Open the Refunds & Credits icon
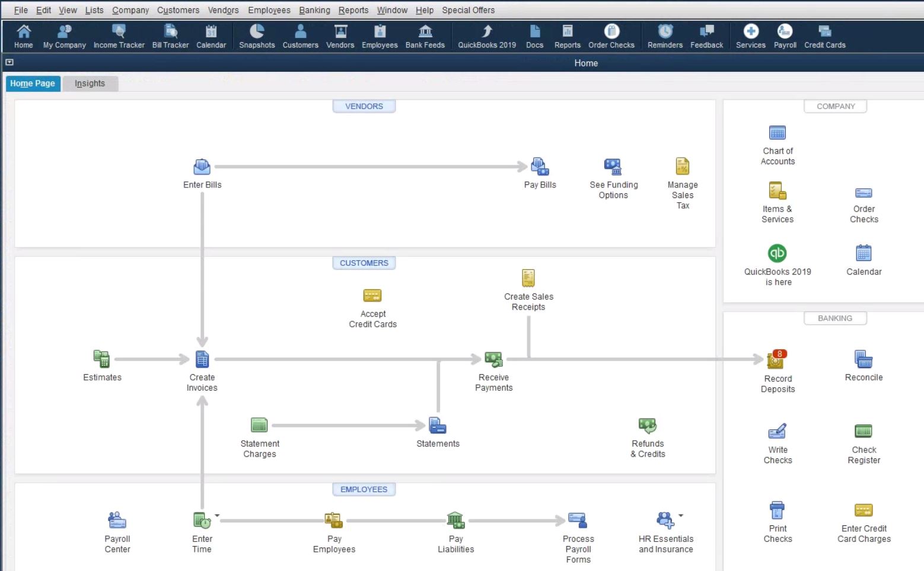 pos(648,425)
